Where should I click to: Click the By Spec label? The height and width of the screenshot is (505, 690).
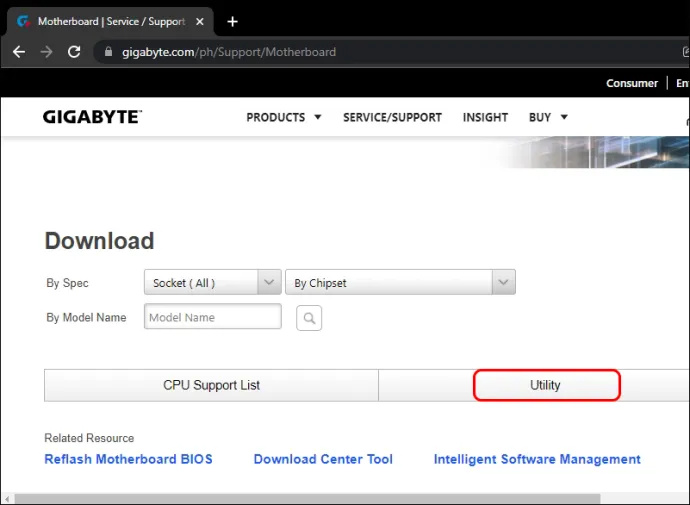[x=67, y=283]
